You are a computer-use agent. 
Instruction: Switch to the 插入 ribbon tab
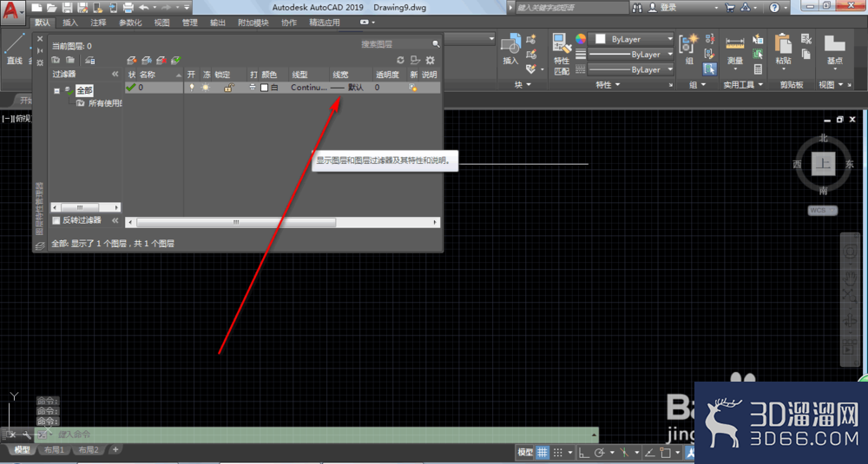[x=70, y=23]
